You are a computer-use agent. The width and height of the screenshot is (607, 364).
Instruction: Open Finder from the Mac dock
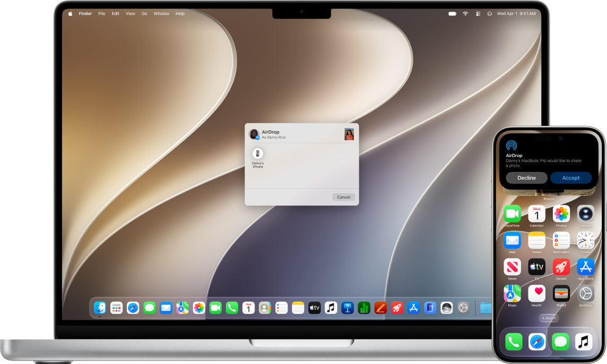pyautogui.click(x=100, y=308)
